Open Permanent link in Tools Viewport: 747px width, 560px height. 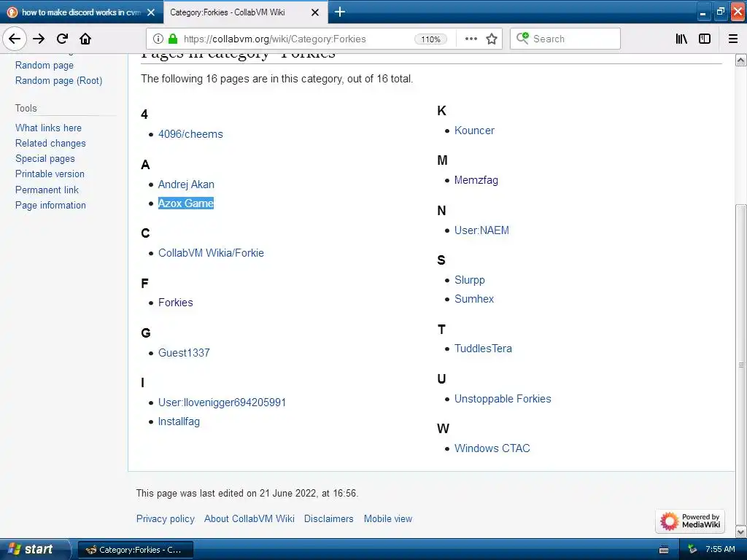coord(47,190)
